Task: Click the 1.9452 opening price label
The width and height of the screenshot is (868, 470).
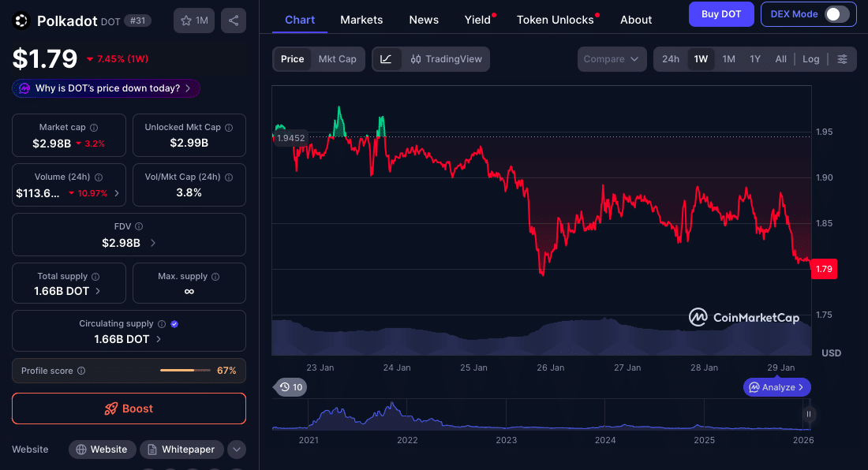Action: coord(290,138)
